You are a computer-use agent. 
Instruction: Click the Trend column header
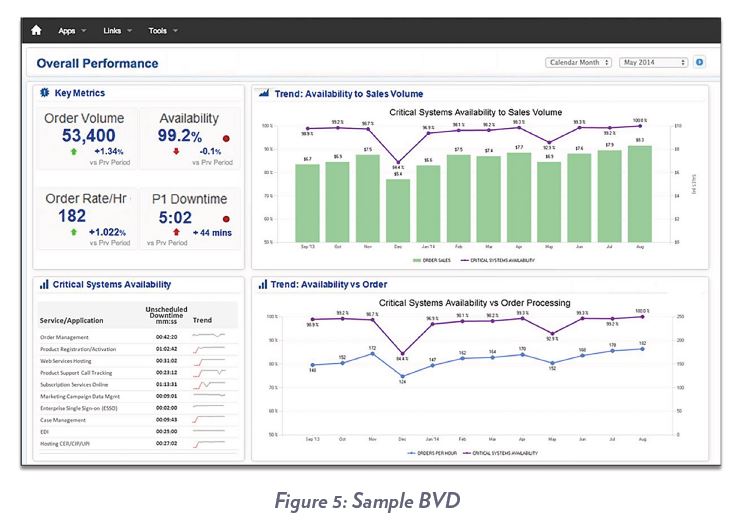(202, 320)
